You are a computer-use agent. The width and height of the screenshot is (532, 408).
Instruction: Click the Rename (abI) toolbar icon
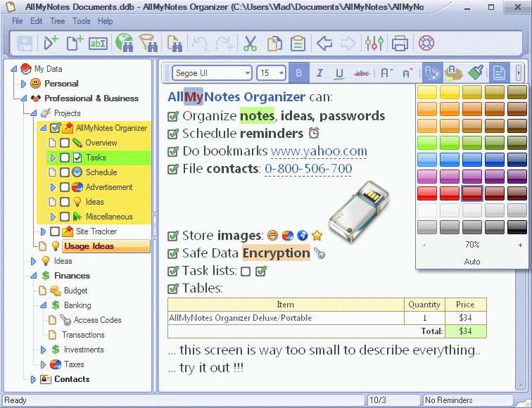[x=98, y=44]
